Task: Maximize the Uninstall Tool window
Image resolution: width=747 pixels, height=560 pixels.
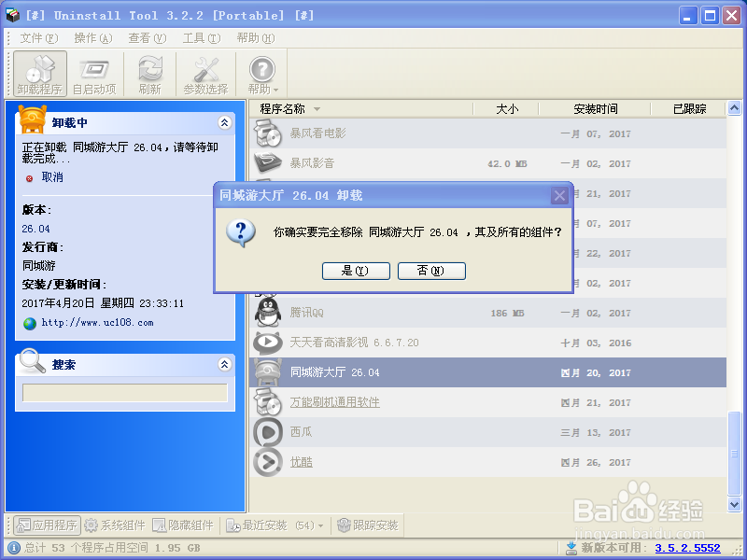Action: [x=710, y=15]
